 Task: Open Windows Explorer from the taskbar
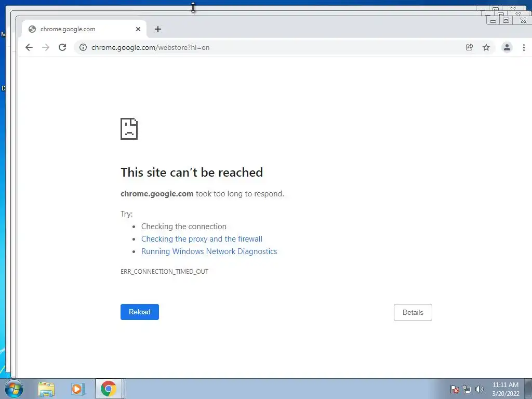[x=46, y=389]
